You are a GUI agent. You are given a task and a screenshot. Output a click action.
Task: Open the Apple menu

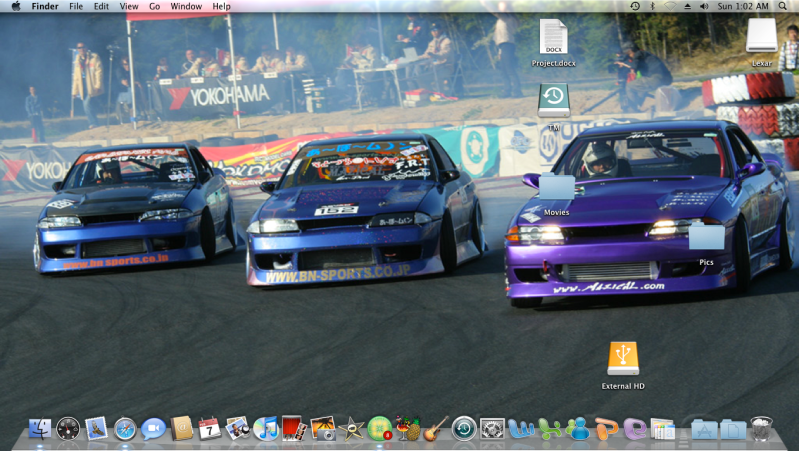16,6
